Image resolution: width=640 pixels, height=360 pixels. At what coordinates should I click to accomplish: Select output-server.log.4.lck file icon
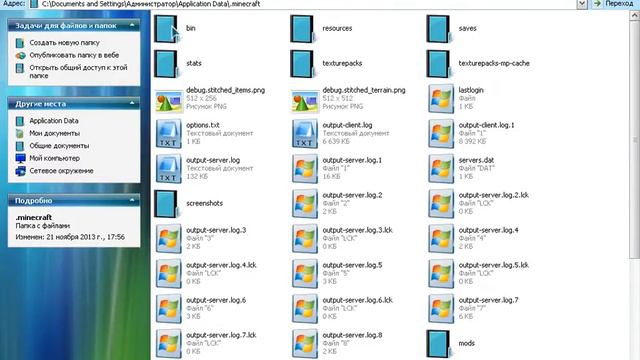[x=169, y=274]
